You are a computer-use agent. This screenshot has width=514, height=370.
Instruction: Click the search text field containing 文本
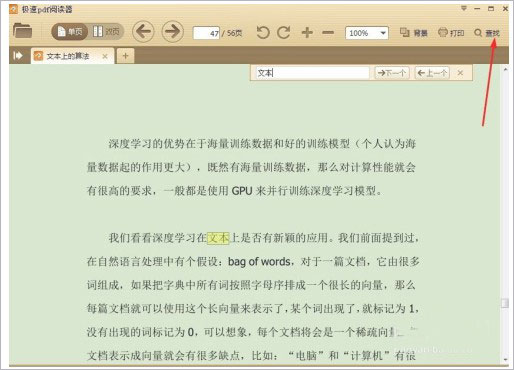click(313, 73)
